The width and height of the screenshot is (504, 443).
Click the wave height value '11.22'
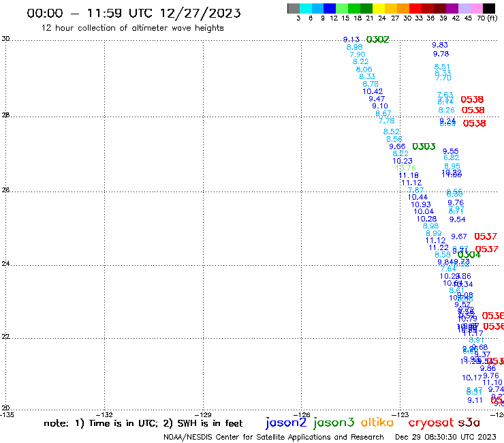(x=439, y=247)
